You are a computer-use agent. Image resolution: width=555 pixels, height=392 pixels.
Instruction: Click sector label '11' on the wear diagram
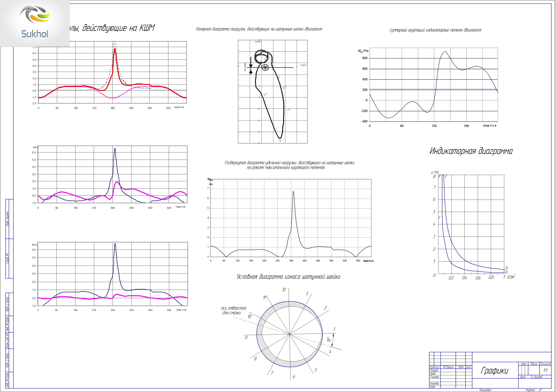pos(265,298)
